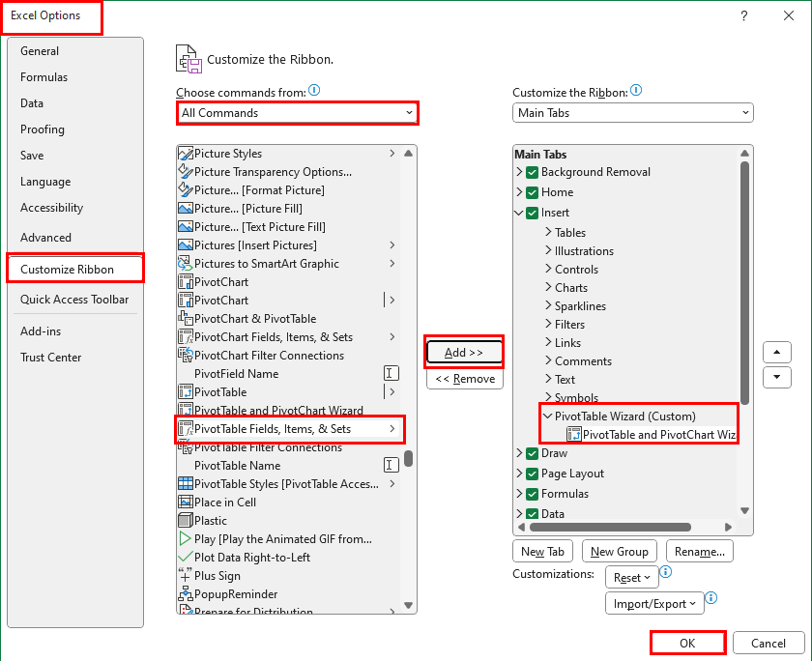Click Pictures to SmartArt Graphic icon
This screenshot has width=812, height=661.
point(186,264)
